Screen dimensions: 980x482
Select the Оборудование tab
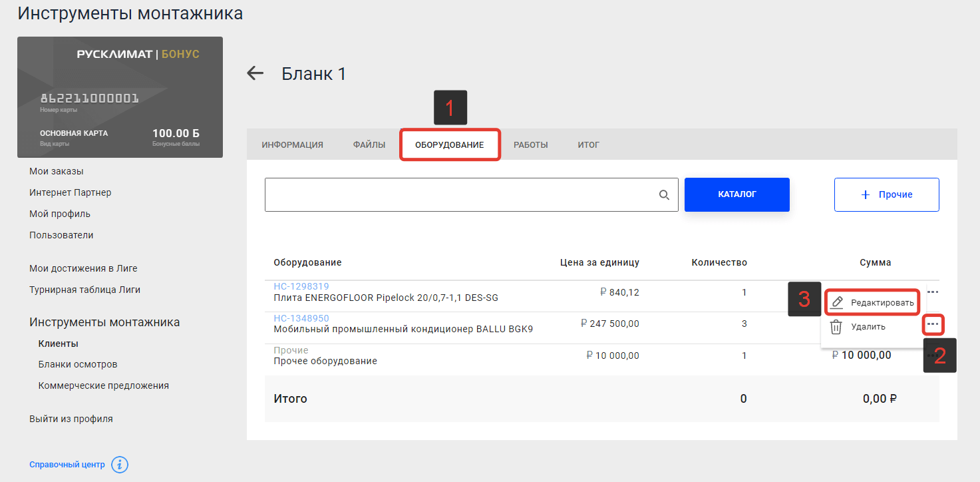[x=450, y=144]
